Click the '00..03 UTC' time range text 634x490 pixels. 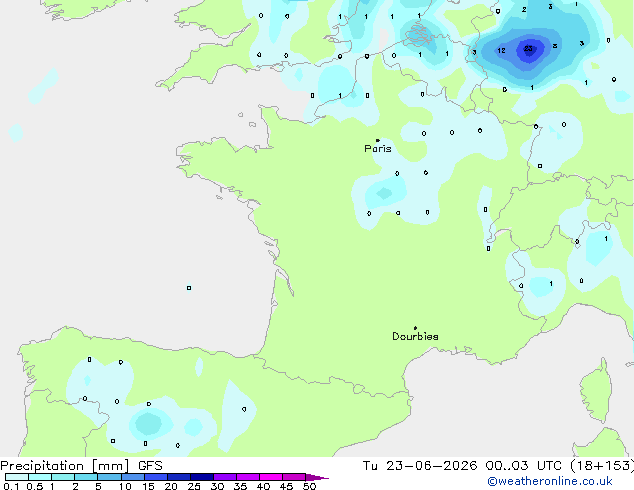(x=524, y=466)
